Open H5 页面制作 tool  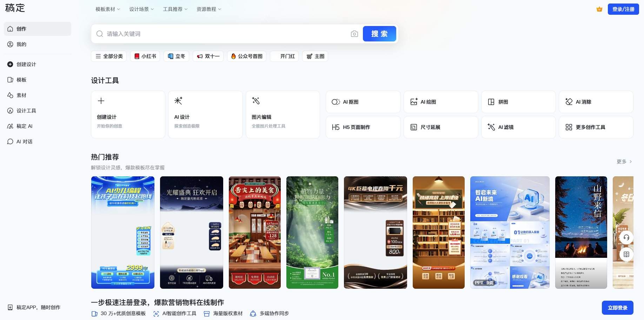pos(363,127)
